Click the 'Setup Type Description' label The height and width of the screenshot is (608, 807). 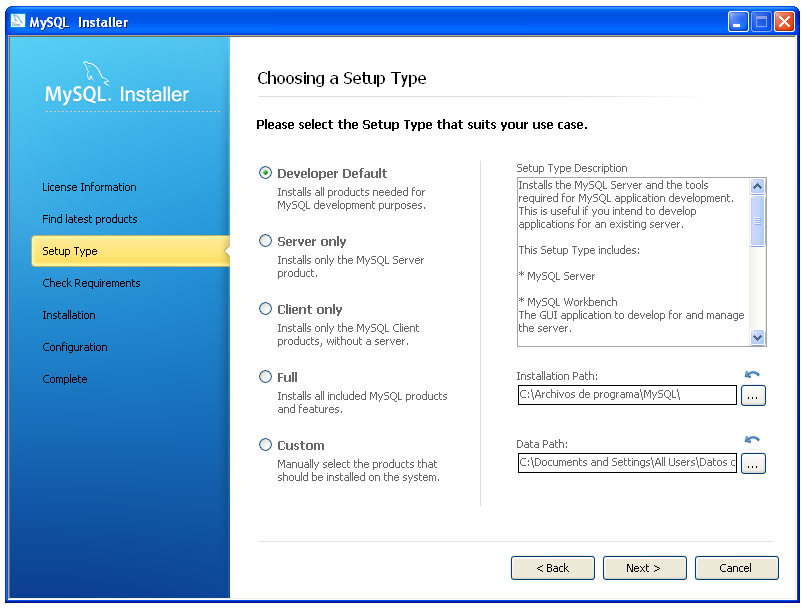pyautogui.click(x=572, y=168)
